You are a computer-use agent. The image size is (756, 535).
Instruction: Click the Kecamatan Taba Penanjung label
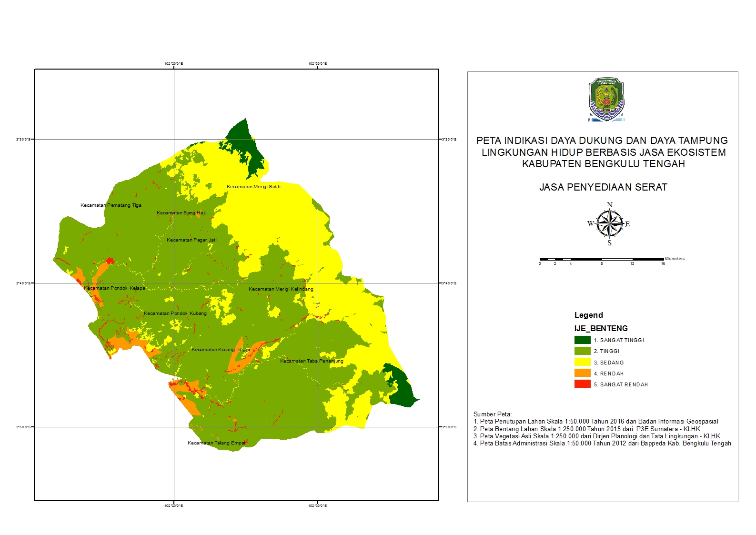[312, 361]
